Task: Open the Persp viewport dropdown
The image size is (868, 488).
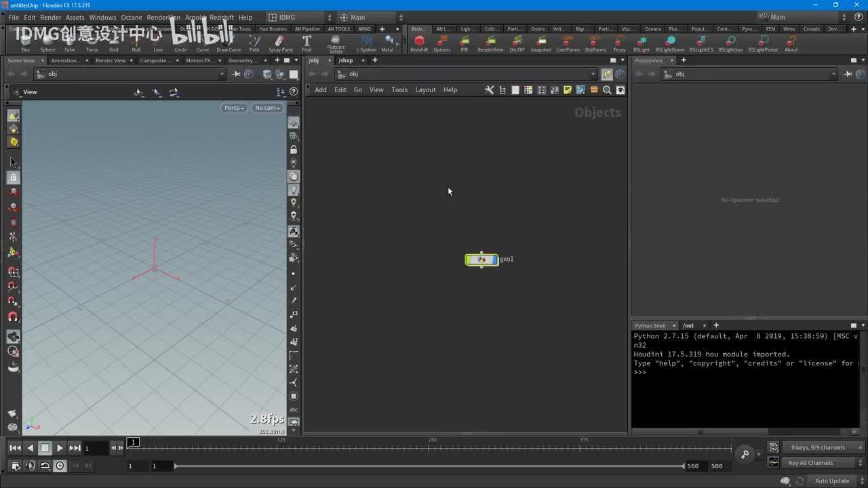Action: [x=233, y=108]
